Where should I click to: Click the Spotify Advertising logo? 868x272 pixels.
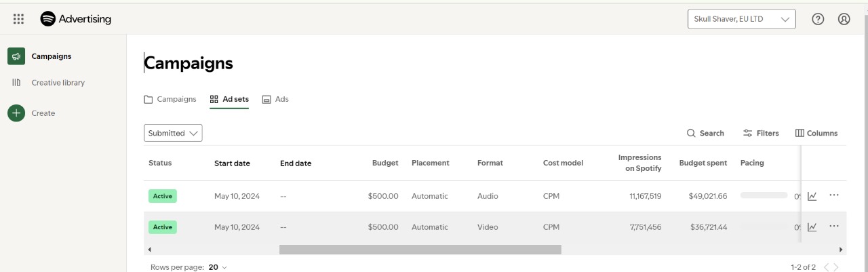(75, 19)
